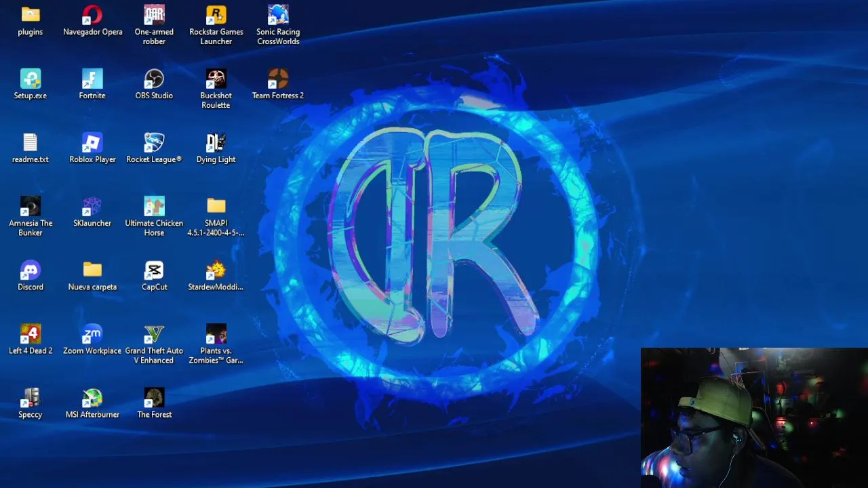The width and height of the screenshot is (868, 488).
Task: Select the readme.txt file
Action: coord(31,142)
